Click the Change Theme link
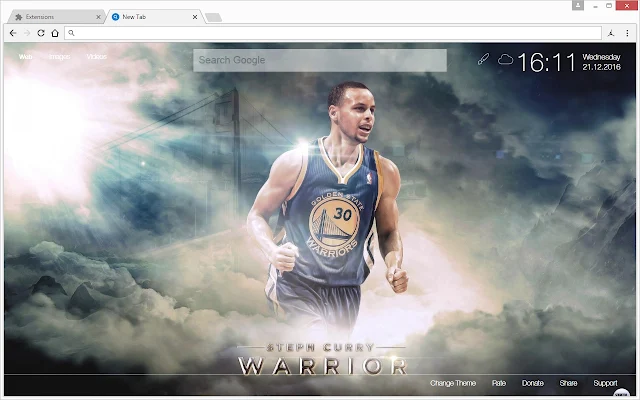 [x=453, y=383]
